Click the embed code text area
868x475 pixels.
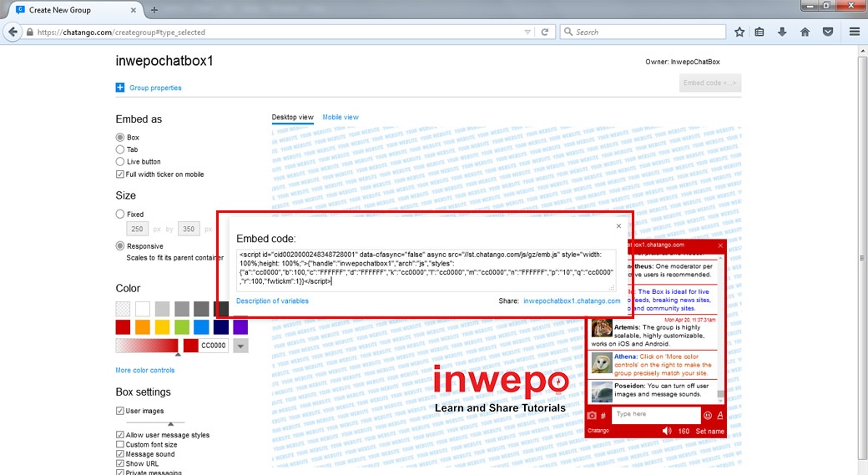(426, 270)
